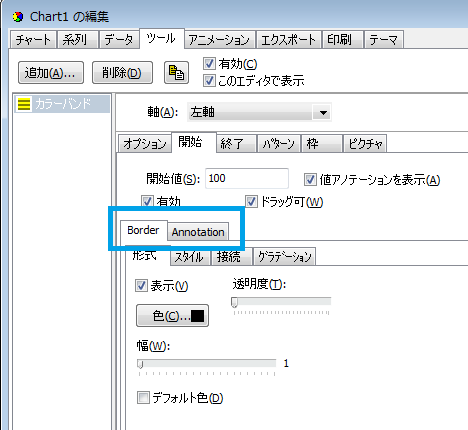The width and height of the screenshot is (468, 430).
Task: Disable the ドラッグ可(W) checkbox
Action: click(x=251, y=202)
